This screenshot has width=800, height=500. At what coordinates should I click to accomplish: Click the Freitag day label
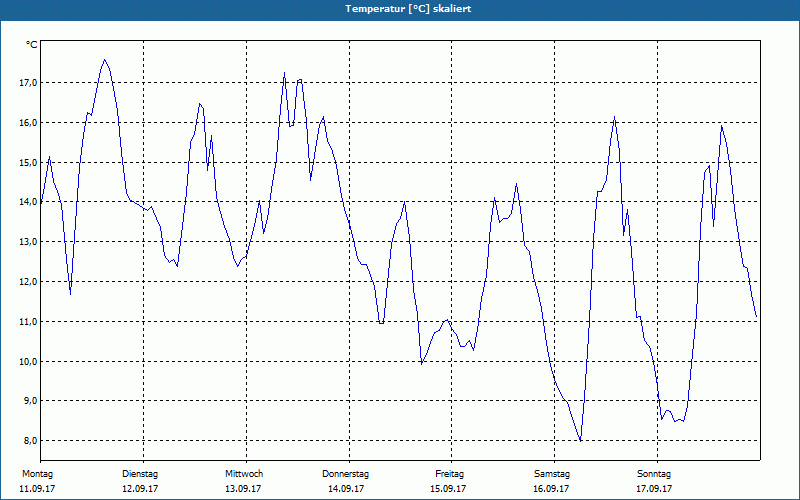point(449,474)
